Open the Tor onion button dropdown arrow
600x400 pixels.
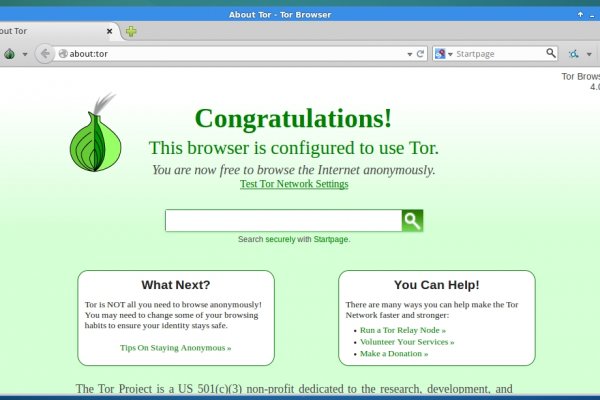click(x=23, y=54)
